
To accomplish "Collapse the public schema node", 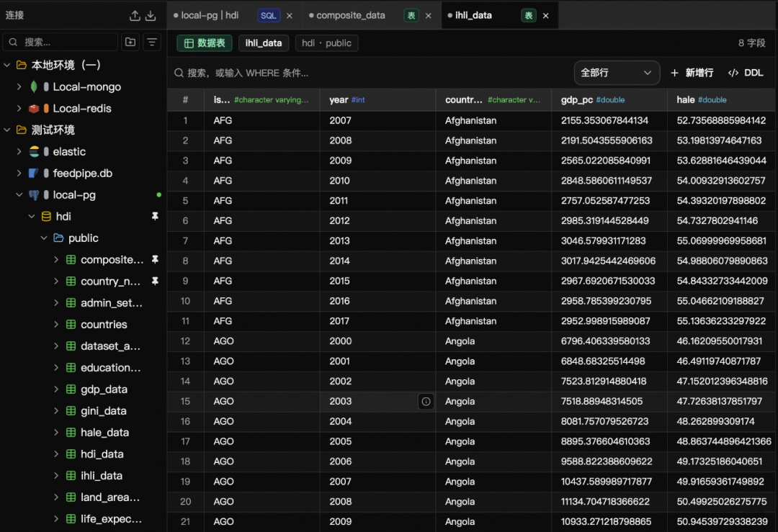I will click(44, 238).
